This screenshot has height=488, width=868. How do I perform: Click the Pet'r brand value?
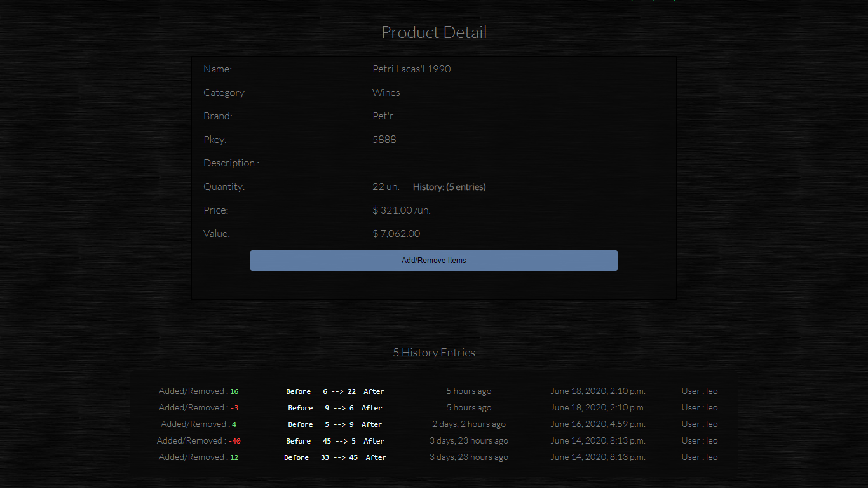coord(383,116)
